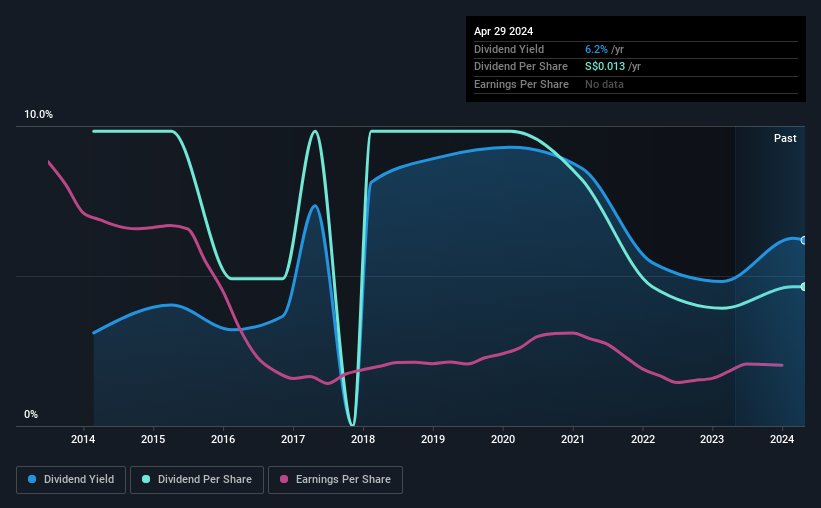Click the 10.0% y-axis label

coord(38,115)
